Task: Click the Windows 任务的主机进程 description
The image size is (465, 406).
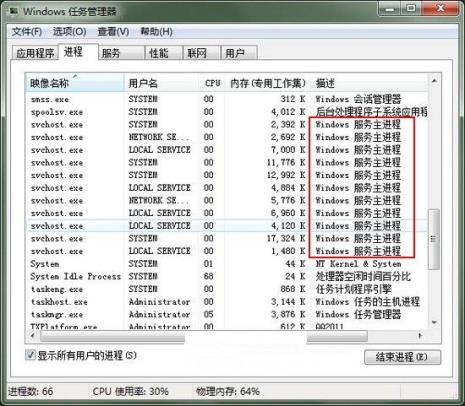Action: tap(367, 302)
